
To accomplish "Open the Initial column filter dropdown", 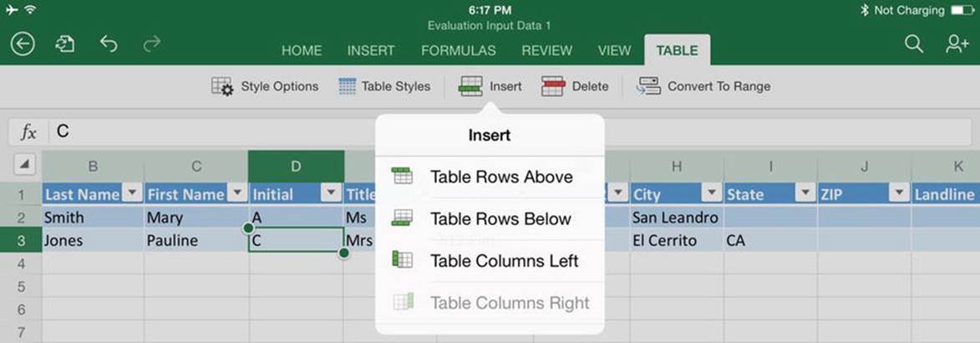I will click(331, 193).
